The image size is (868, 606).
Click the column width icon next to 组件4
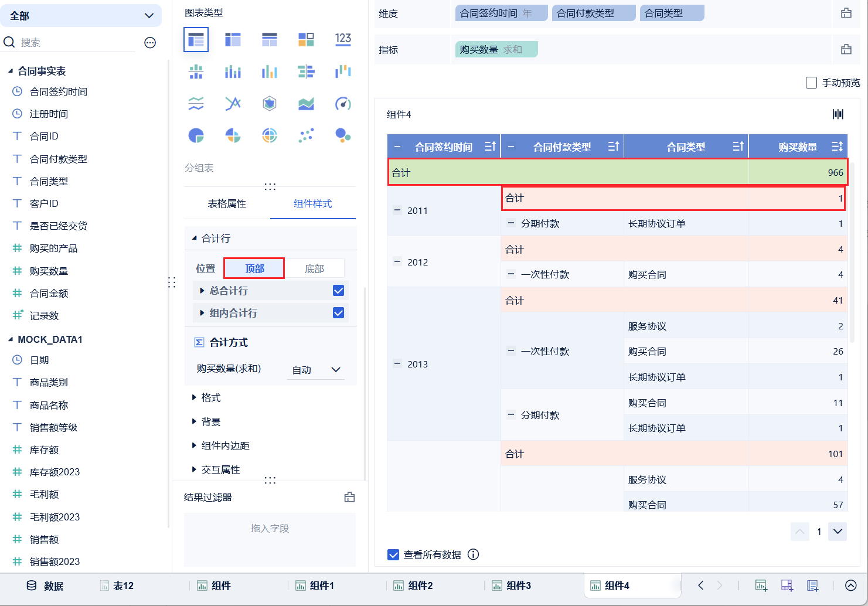(x=838, y=114)
